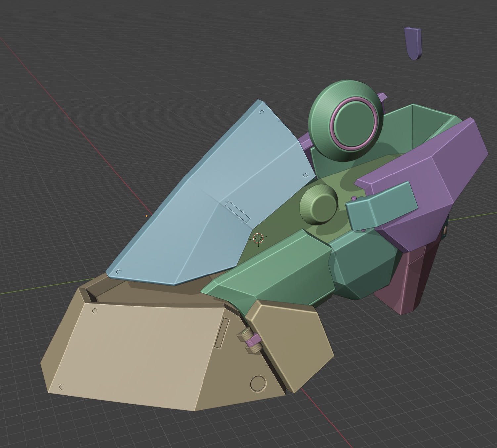Select the small purple bolt between tan pieces
The height and width of the screenshot is (448, 497).
[x=253, y=340]
